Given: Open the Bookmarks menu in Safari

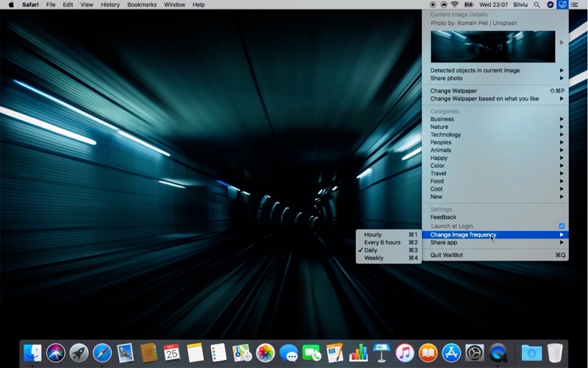Looking at the screenshot, I should pyautogui.click(x=142, y=4).
